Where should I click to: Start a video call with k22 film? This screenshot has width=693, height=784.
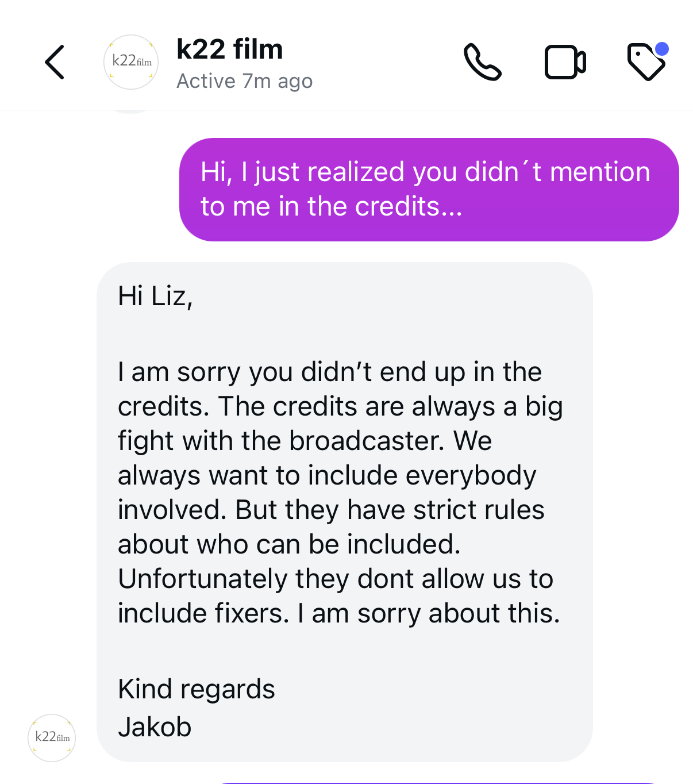[x=565, y=62]
